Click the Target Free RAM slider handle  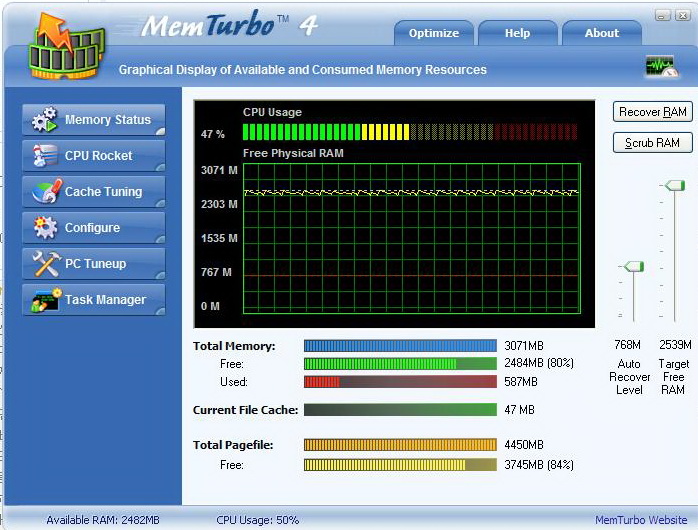[x=675, y=185]
